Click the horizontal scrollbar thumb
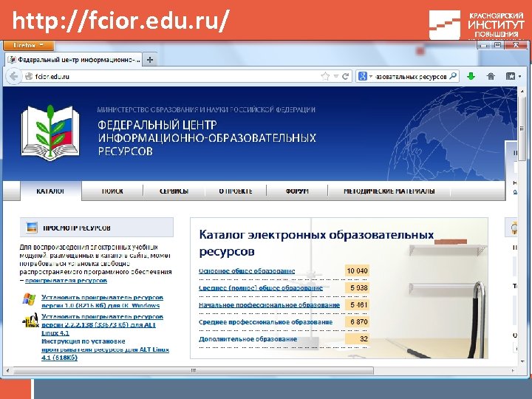The height and width of the screenshot is (399, 532). click(193, 370)
